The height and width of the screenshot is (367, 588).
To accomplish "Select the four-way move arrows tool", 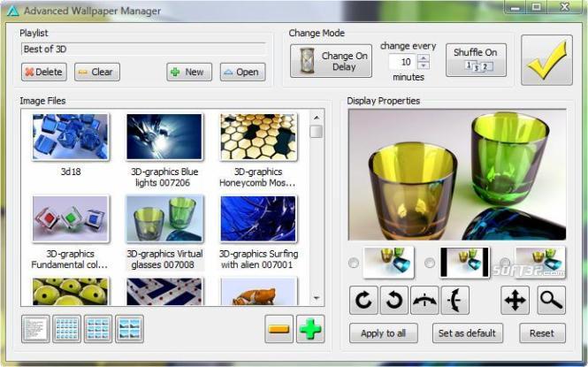I will point(515,300).
